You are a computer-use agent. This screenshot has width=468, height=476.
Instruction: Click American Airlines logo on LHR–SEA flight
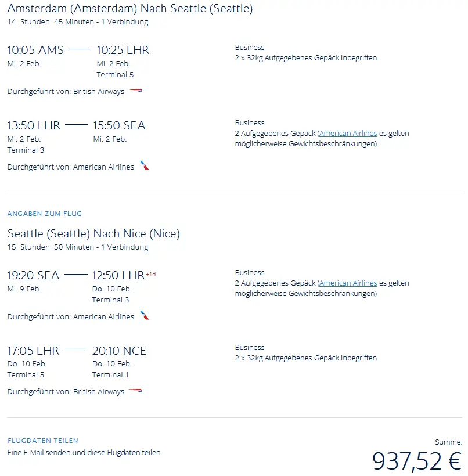[145, 166]
